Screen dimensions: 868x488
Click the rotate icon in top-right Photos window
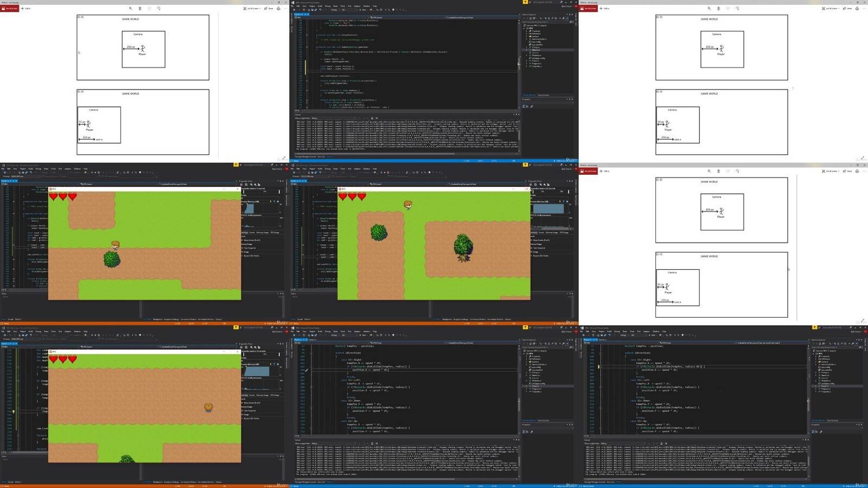pyautogui.click(x=737, y=8)
